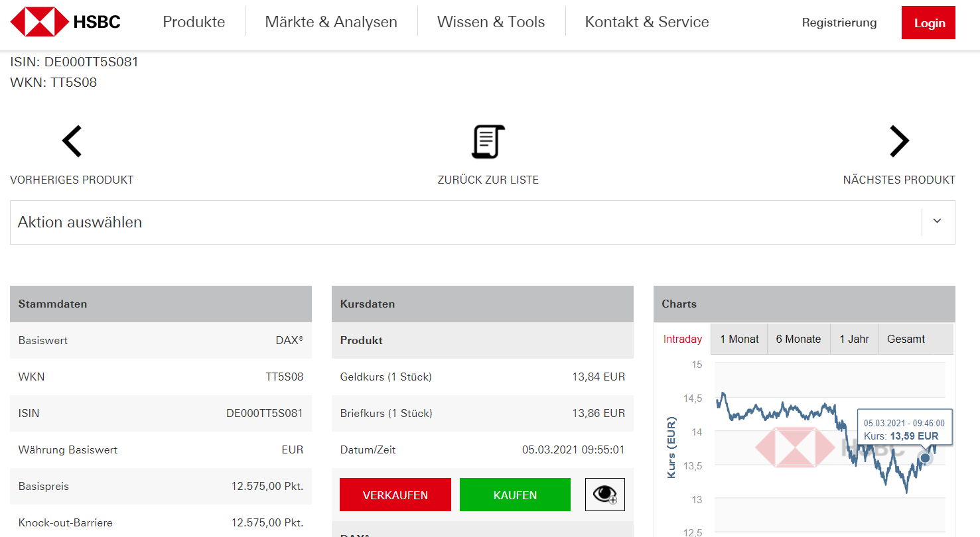The height and width of the screenshot is (537, 980).
Task: Open Märkte & Analysen menu
Action: (x=331, y=22)
